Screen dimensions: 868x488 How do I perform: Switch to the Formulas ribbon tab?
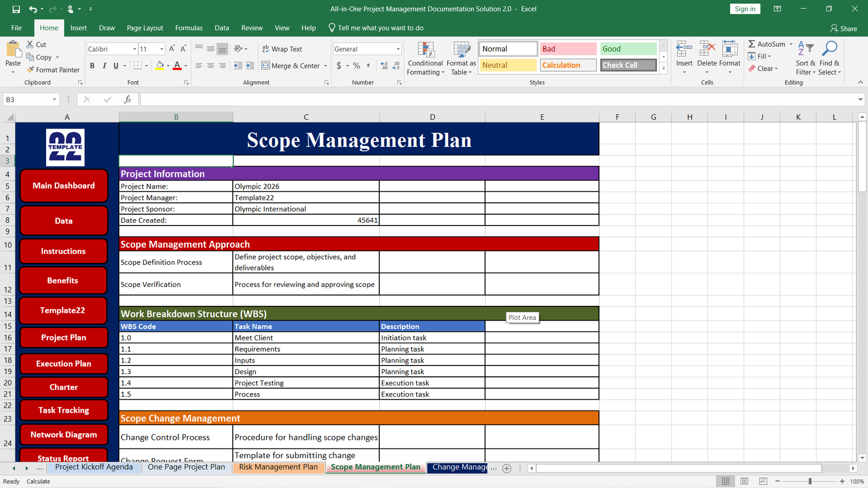point(189,28)
